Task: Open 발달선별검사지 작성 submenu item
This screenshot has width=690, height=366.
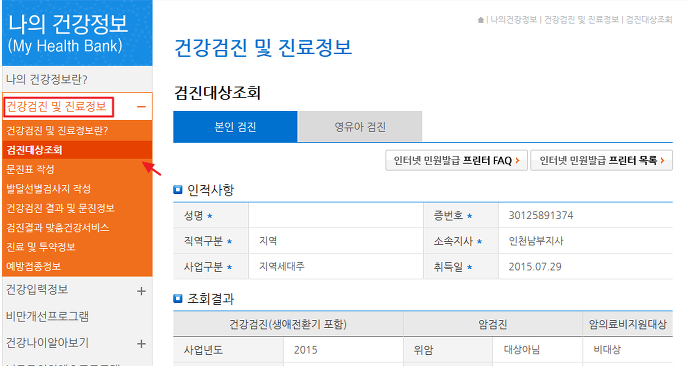Action: [x=48, y=189]
